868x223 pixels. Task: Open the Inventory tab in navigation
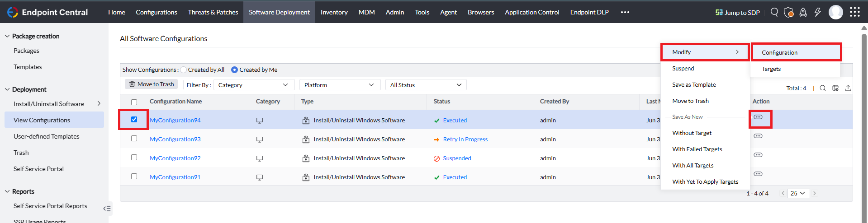tap(334, 12)
